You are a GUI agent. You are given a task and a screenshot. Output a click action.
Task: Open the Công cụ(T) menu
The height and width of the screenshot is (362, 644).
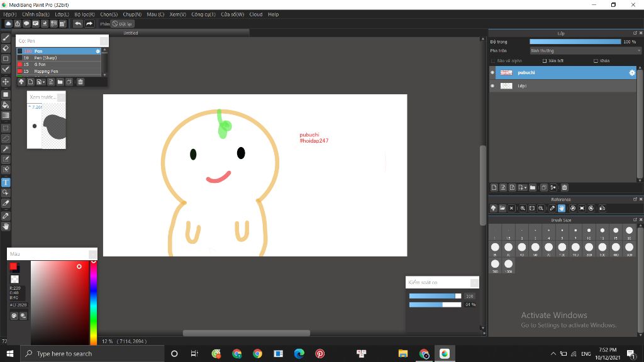point(203,14)
